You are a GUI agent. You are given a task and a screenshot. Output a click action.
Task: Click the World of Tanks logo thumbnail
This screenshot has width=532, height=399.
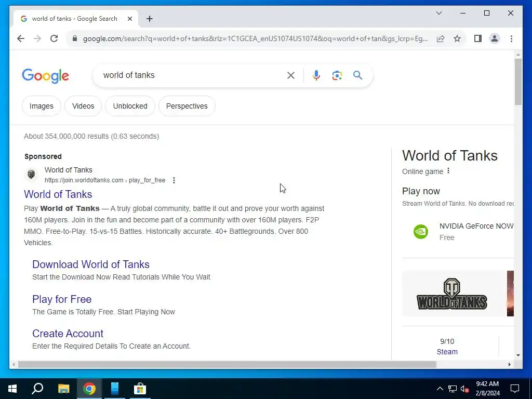tap(452, 294)
